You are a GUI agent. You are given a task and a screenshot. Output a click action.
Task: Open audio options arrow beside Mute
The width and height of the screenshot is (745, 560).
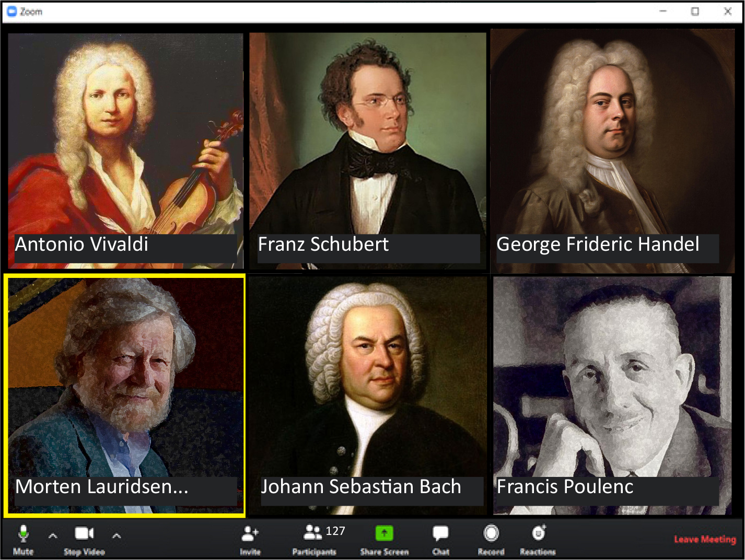point(53,535)
